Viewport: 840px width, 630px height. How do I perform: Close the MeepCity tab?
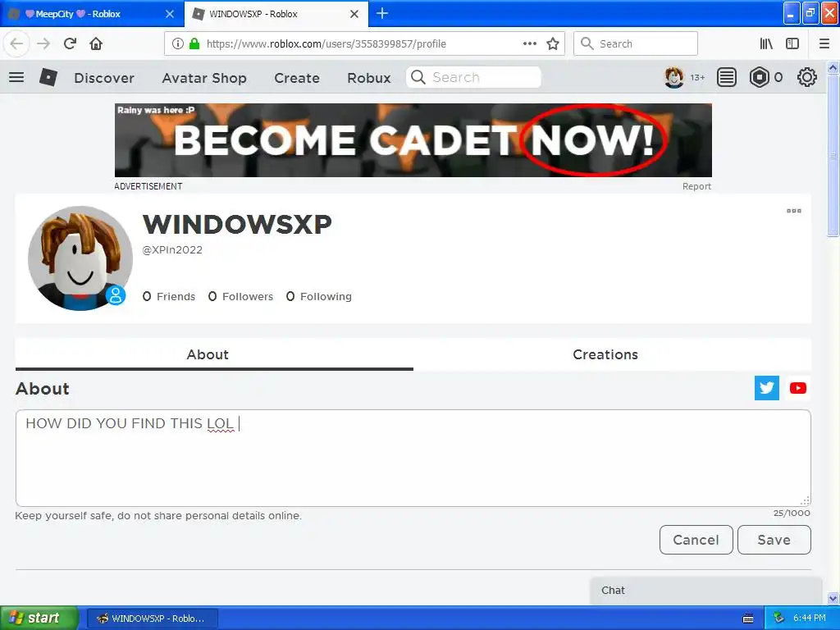pyautogui.click(x=170, y=14)
